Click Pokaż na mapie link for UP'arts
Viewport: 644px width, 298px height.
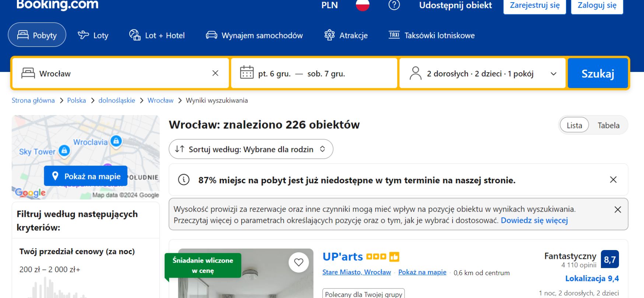(422, 272)
